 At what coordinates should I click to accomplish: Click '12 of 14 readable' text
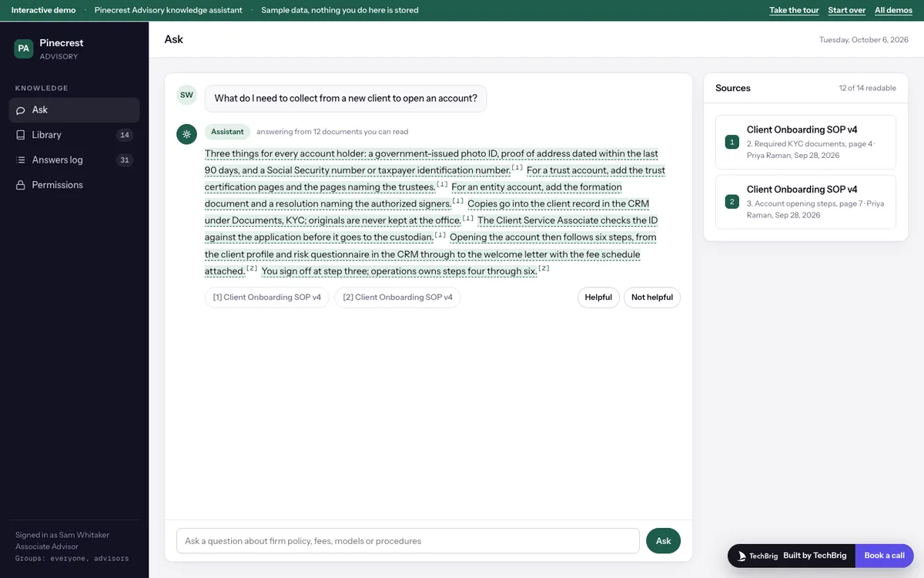click(x=867, y=89)
